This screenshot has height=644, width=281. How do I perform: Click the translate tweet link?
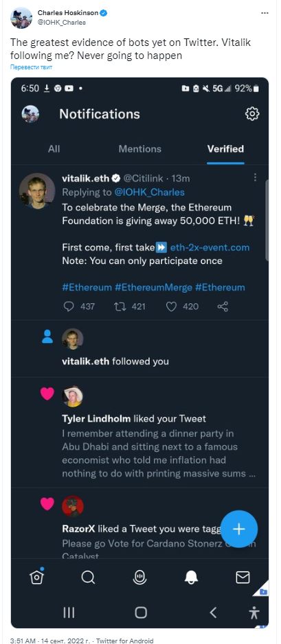tap(32, 67)
